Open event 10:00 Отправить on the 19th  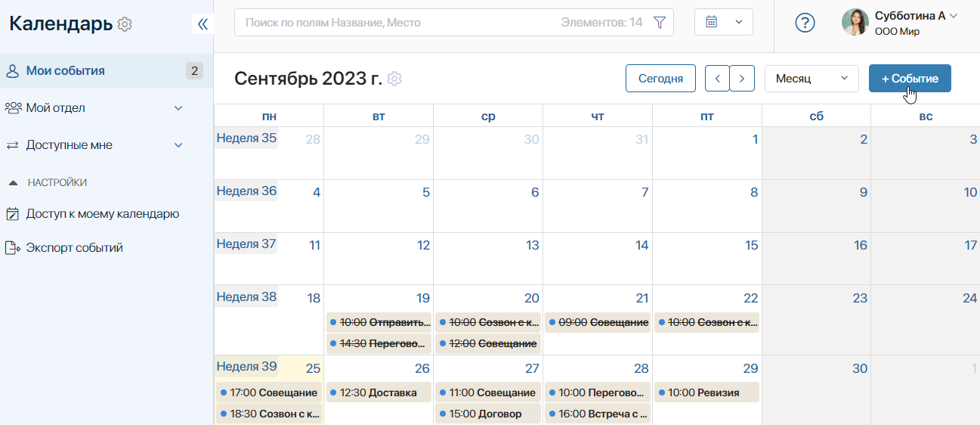(x=379, y=322)
